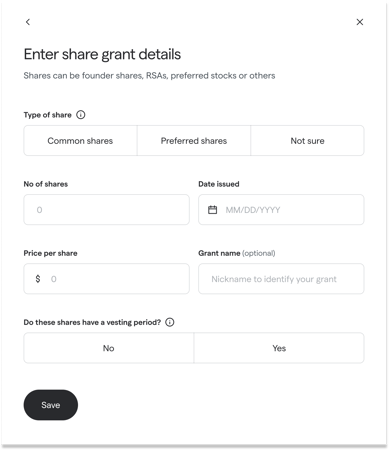Click the dollar sign in the price field
389x450 pixels.
pos(38,279)
